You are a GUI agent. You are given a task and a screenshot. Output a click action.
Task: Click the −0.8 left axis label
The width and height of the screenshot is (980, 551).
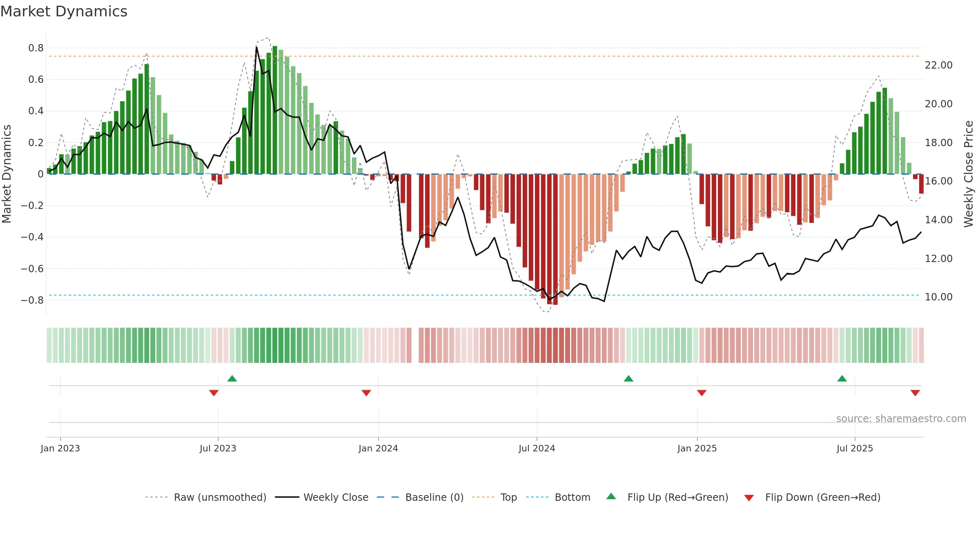[x=32, y=300]
